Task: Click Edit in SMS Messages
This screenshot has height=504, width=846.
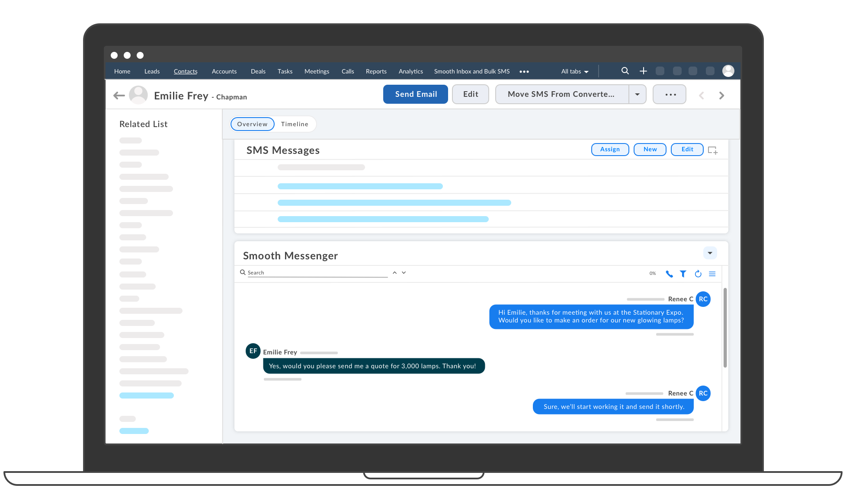Action: click(687, 150)
